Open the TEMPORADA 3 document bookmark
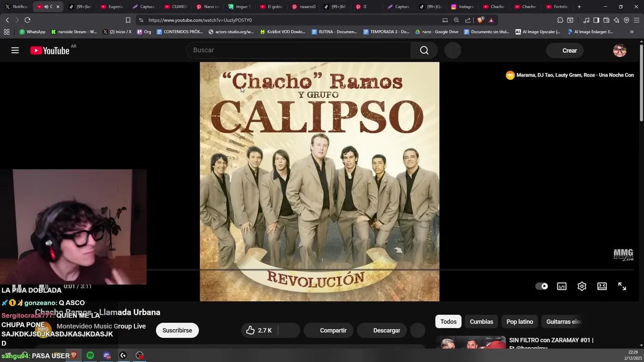 [385, 32]
